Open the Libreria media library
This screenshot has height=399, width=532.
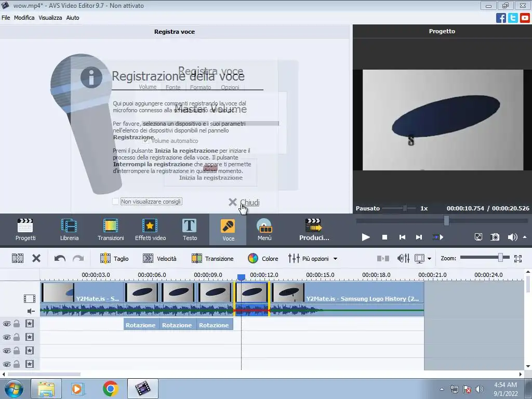(69, 230)
